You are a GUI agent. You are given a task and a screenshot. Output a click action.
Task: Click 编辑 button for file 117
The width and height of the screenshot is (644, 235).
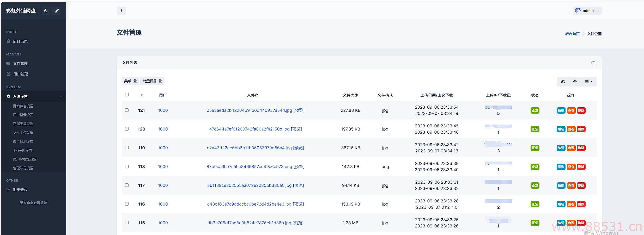[x=561, y=185]
